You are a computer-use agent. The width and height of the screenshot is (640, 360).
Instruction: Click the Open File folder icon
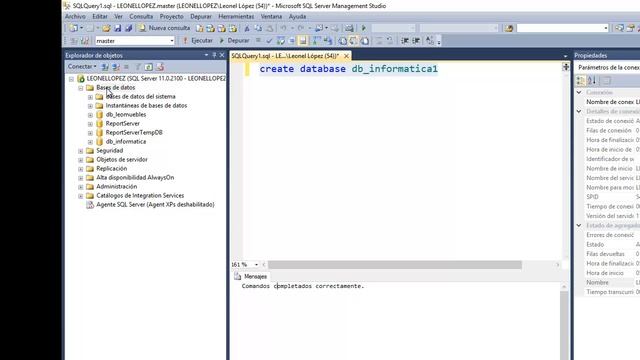tap(106, 28)
